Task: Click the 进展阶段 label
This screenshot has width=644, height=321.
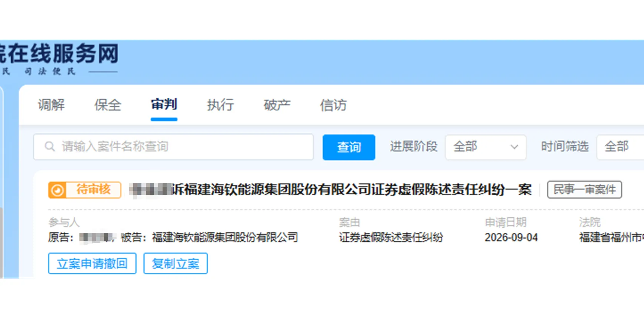Action: [x=413, y=147]
